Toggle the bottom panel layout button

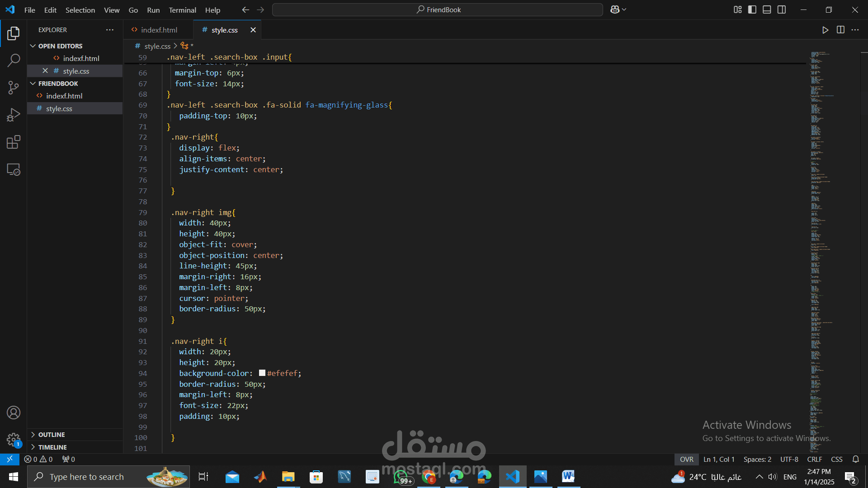[x=767, y=9]
